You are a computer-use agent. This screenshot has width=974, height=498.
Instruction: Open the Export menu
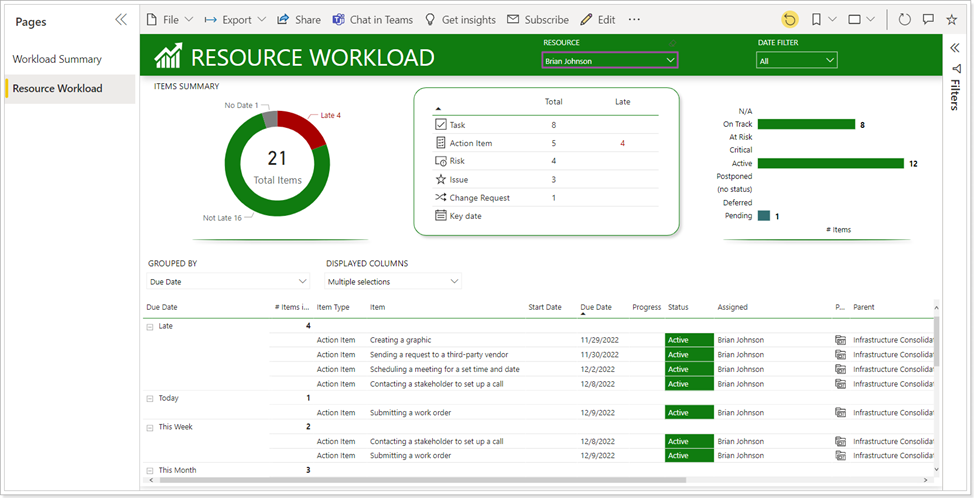(235, 20)
